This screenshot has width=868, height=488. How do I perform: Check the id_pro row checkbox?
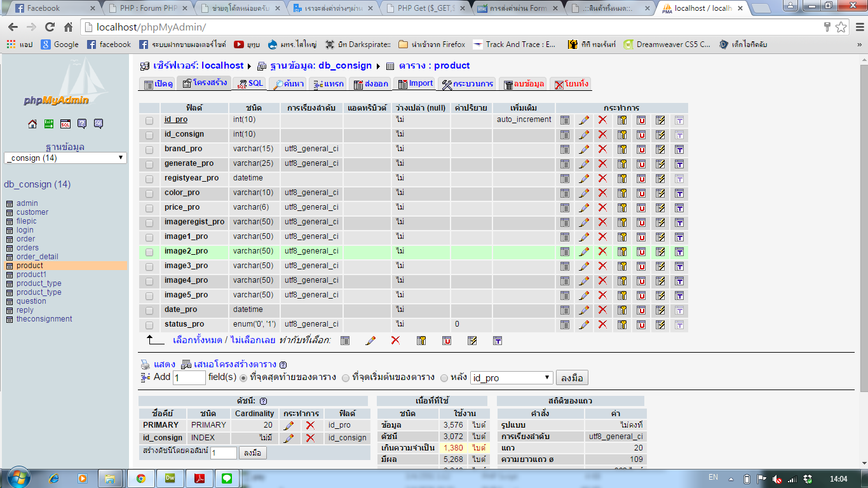(x=149, y=120)
